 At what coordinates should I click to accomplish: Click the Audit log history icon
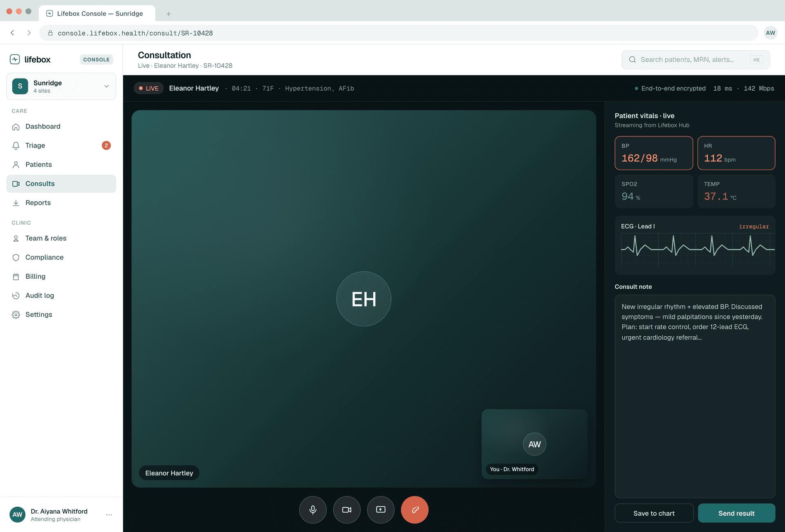point(16,295)
